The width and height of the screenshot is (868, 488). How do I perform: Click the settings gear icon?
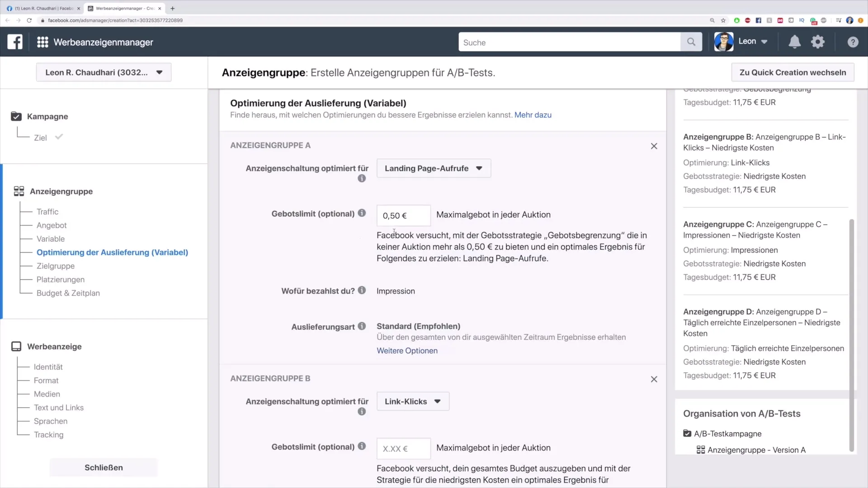tap(818, 41)
